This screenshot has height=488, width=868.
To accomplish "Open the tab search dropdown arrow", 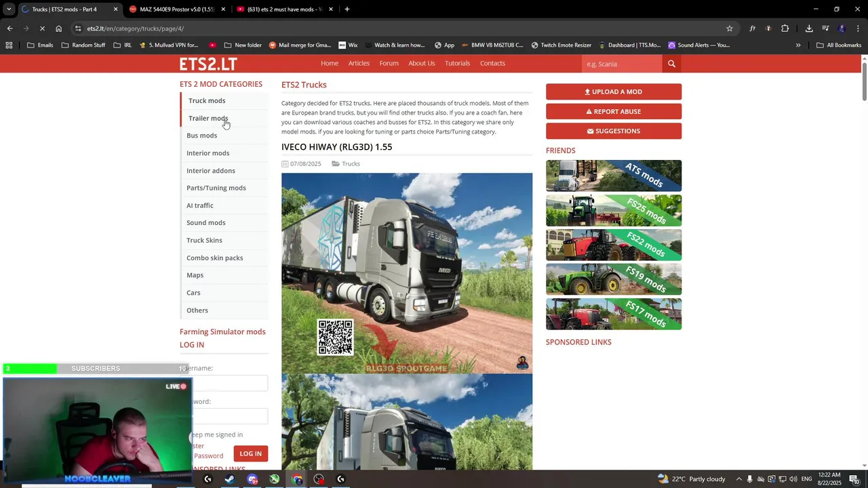I will coord(9,9).
